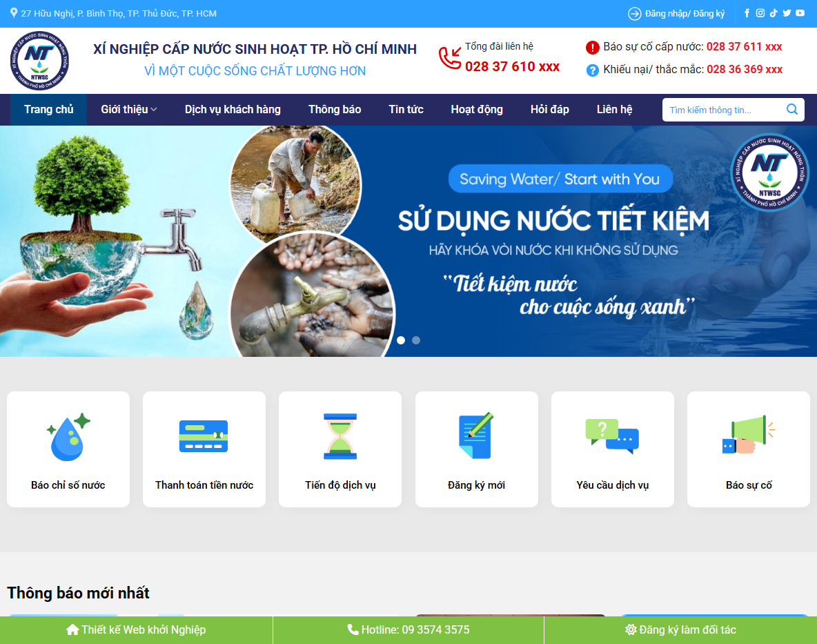Click the chat bubble icon for Yêu cầu dịch vụ
Image resolution: width=817 pixels, height=644 pixels.
(612, 436)
